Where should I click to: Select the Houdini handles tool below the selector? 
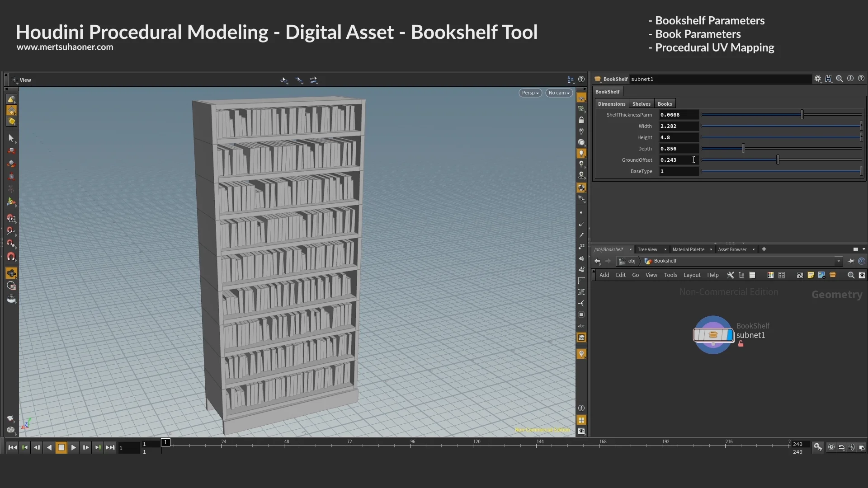coord(11,150)
